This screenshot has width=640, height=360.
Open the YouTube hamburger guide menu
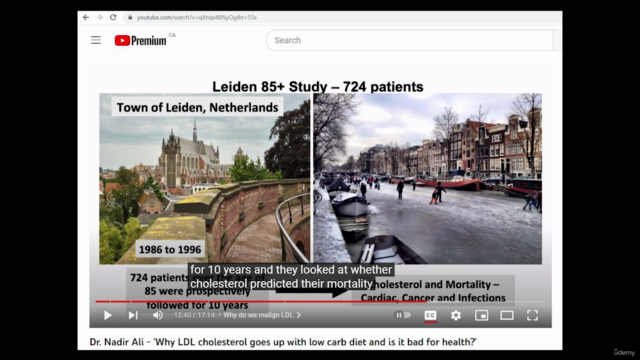pos(96,40)
